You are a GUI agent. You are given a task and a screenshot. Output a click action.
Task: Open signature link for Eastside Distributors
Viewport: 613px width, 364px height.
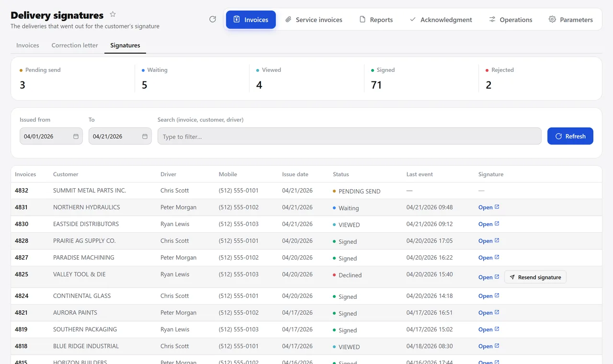pyautogui.click(x=489, y=224)
